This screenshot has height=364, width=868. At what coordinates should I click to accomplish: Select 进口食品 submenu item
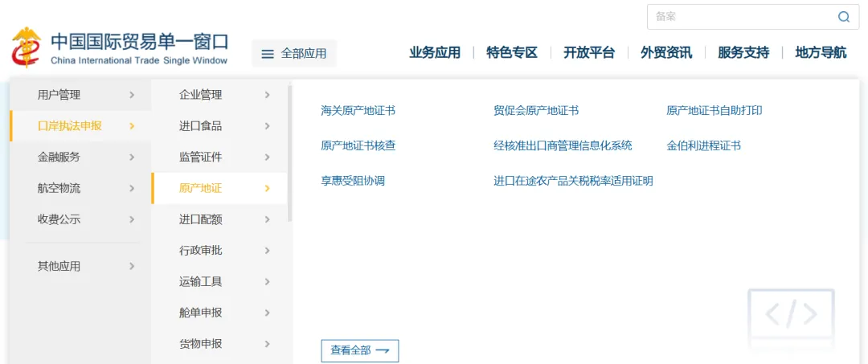[x=219, y=126]
